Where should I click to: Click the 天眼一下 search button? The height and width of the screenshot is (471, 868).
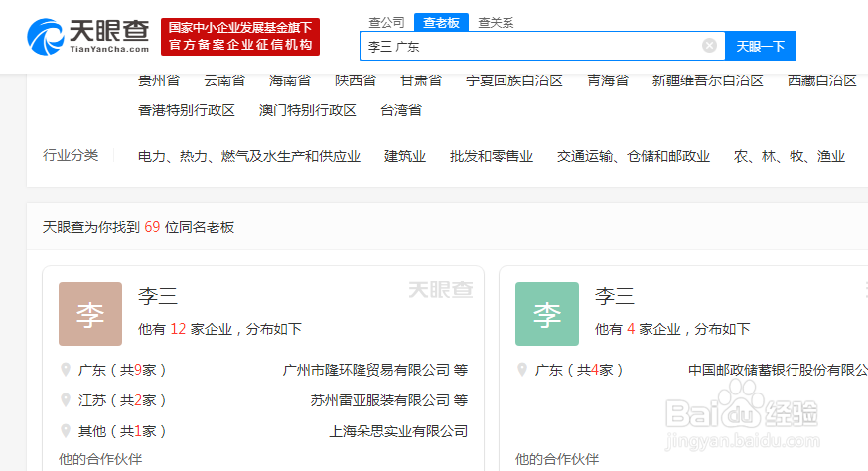(761, 46)
